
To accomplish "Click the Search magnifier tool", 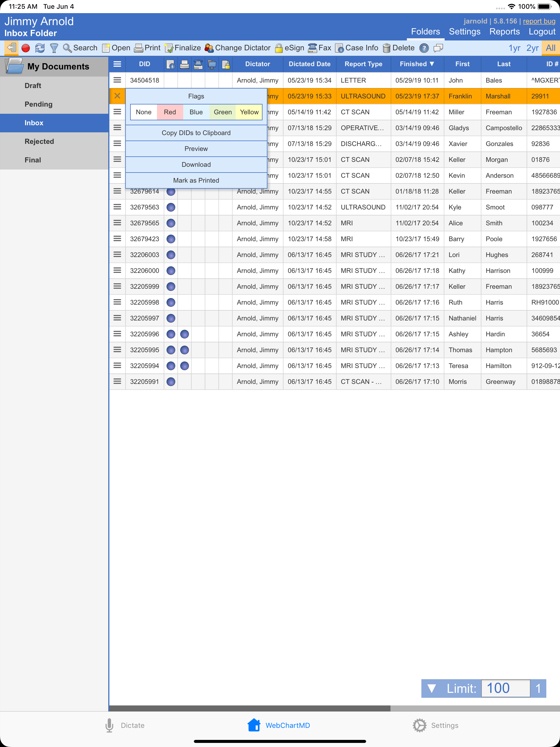I will [80, 48].
